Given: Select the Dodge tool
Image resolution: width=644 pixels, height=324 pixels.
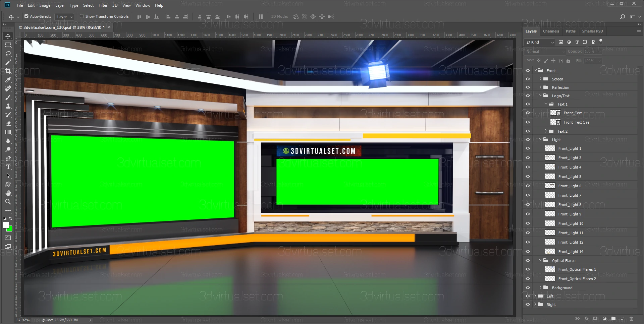Looking at the screenshot, I should (8, 149).
